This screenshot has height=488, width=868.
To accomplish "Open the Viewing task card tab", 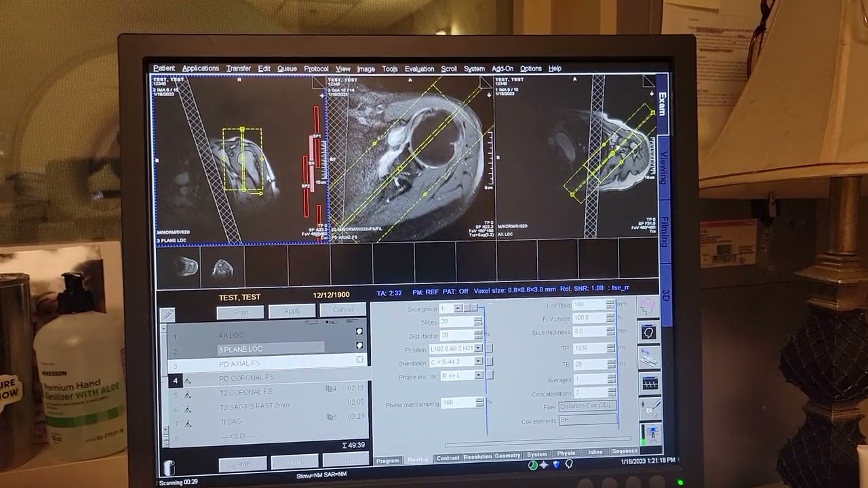I will (x=663, y=167).
